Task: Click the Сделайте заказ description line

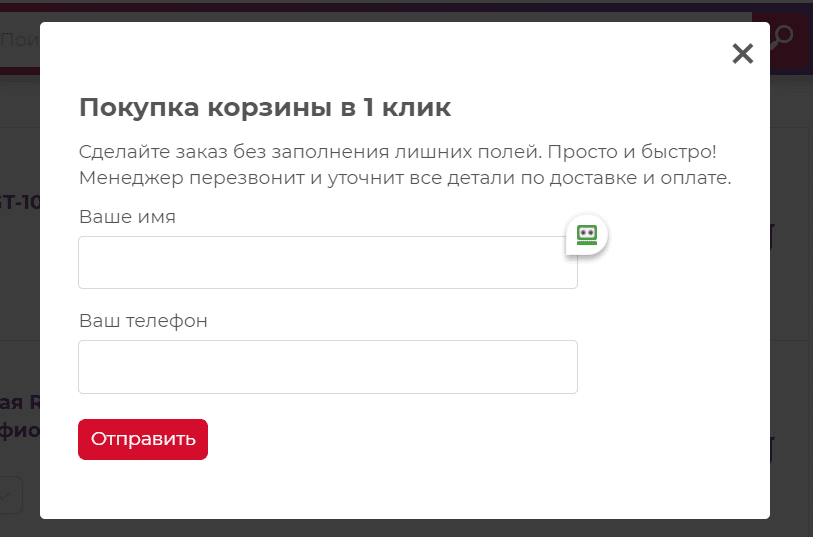Action: (398, 152)
